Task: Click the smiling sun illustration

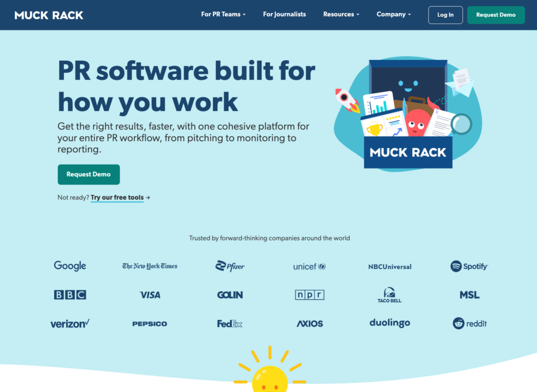Action: 270,370
